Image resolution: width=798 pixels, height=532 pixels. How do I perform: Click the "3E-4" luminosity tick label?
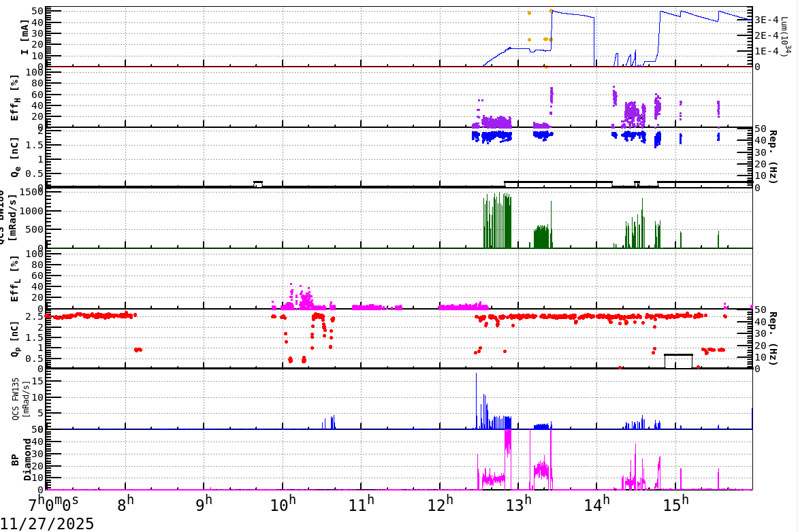pyautogui.click(x=767, y=20)
